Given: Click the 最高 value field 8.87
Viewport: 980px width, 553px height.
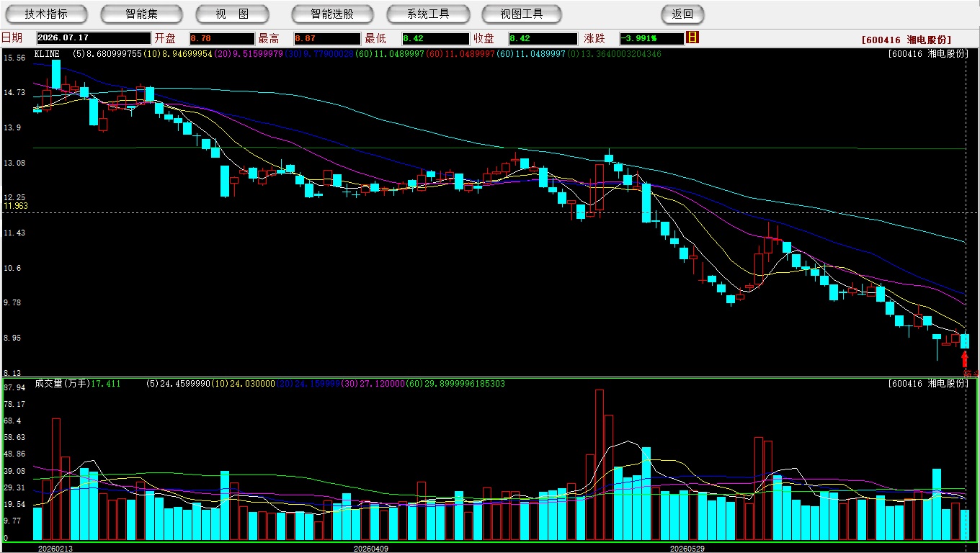Looking at the screenshot, I should click(x=326, y=38).
